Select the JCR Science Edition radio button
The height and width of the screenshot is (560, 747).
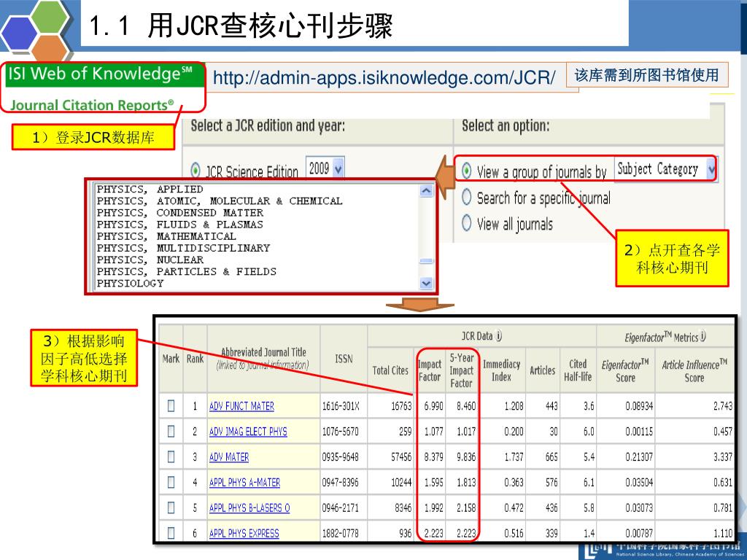pyautogui.click(x=196, y=170)
